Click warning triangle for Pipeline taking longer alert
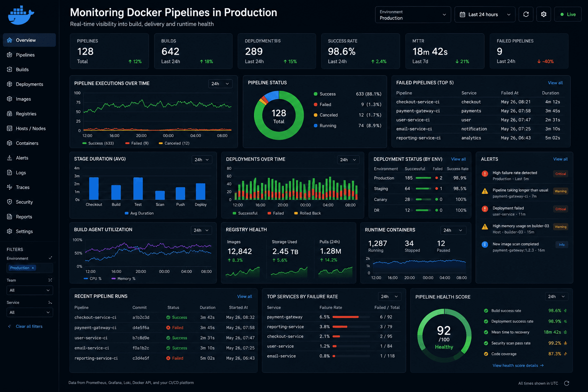588x392 pixels. pos(485,191)
